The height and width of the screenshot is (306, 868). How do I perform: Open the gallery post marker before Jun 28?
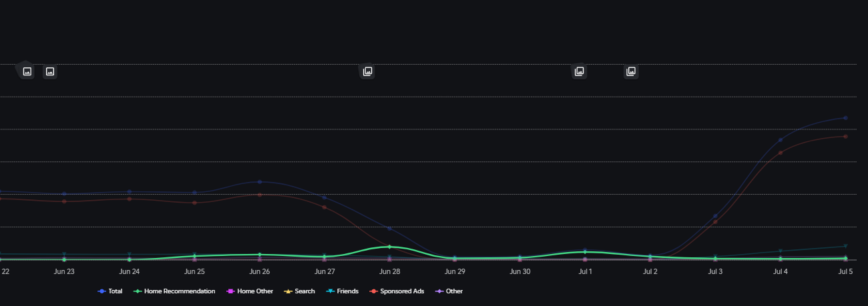point(367,71)
